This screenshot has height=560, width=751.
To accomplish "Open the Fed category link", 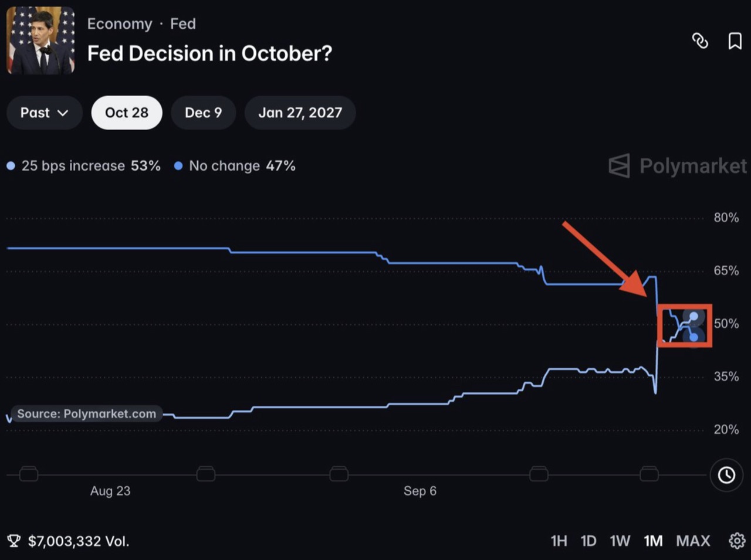I will (183, 24).
